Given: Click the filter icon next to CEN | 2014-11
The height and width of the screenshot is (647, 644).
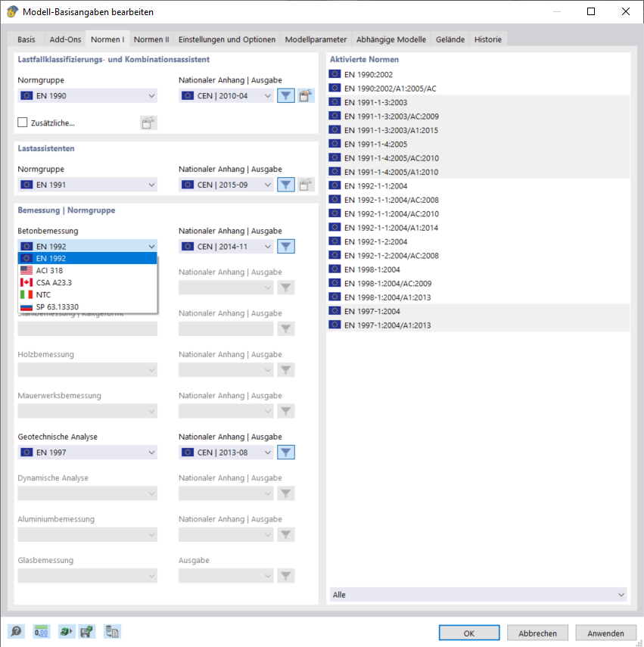Looking at the screenshot, I should (x=285, y=247).
